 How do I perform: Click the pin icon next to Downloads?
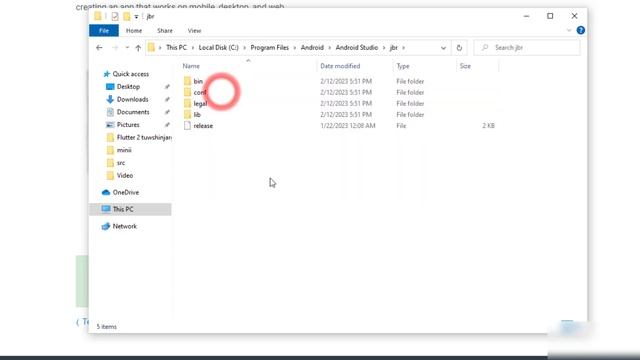point(167,100)
